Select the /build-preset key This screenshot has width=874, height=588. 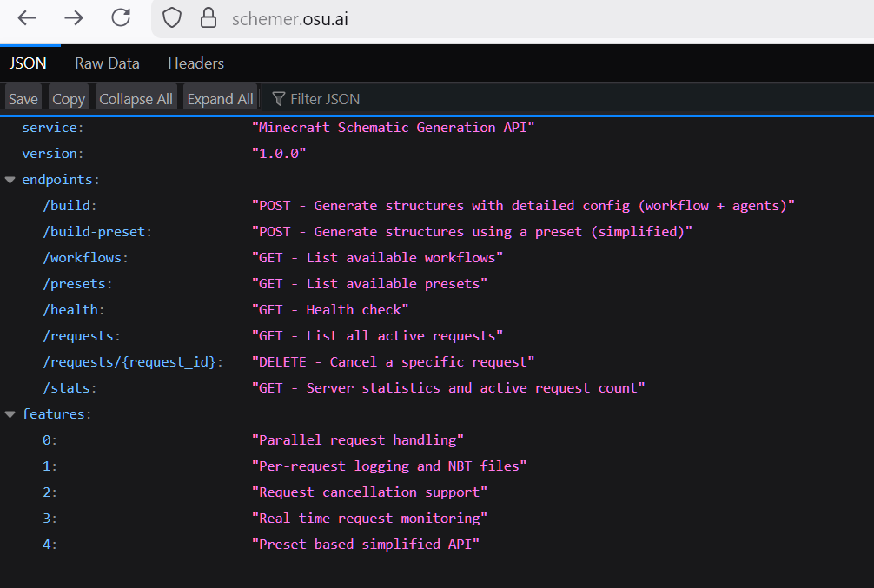97,232
